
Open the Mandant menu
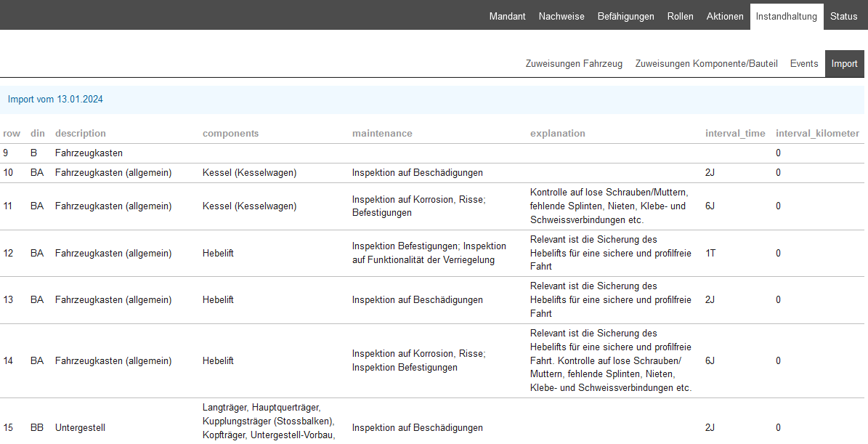tap(507, 16)
